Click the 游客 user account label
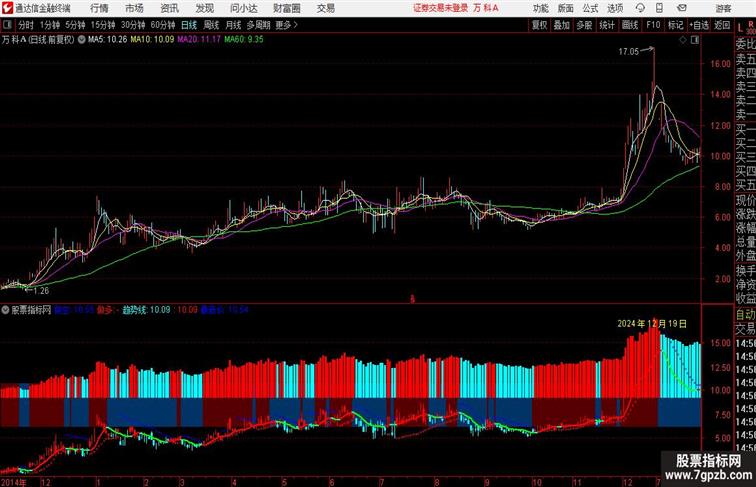 tap(723, 8)
